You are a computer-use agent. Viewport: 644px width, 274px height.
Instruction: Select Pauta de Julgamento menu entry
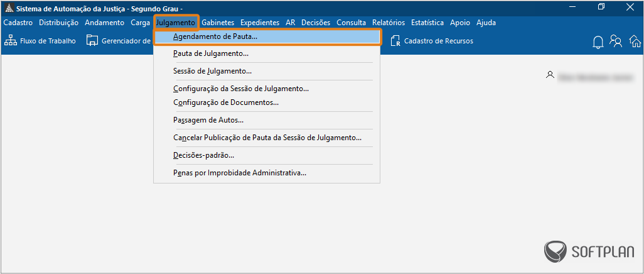267,53
